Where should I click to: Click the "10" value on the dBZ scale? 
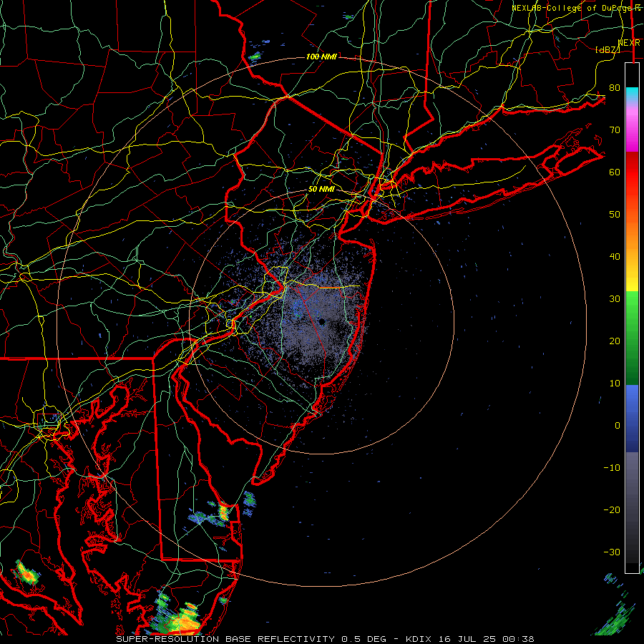(x=615, y=384)
